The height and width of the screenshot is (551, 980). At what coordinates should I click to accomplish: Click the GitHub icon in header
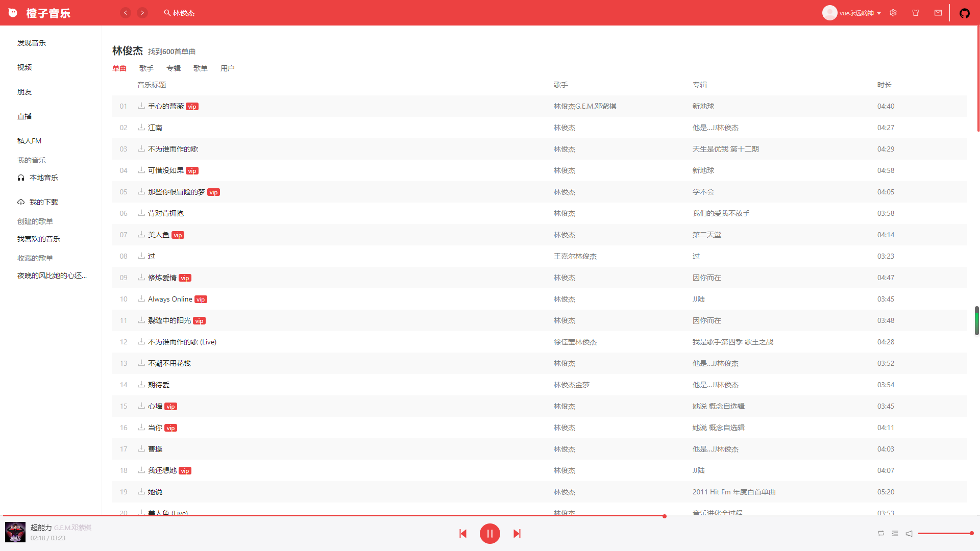964,13
